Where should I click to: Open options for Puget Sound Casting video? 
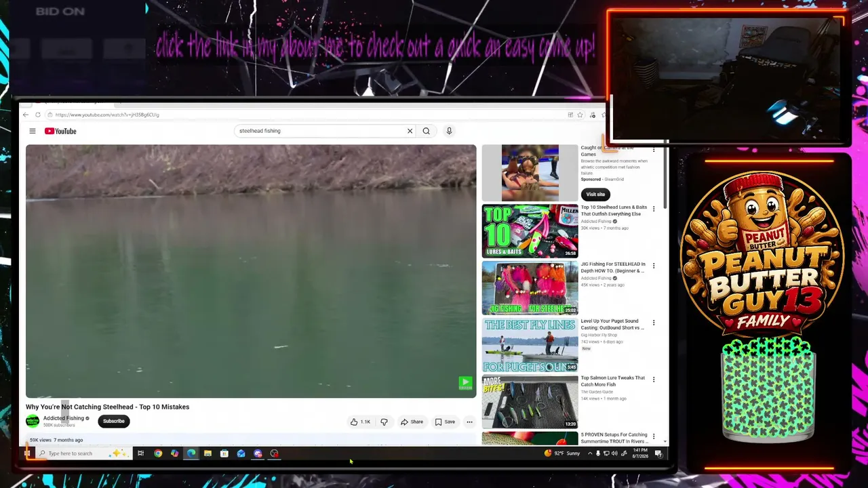tap(654, 323)
